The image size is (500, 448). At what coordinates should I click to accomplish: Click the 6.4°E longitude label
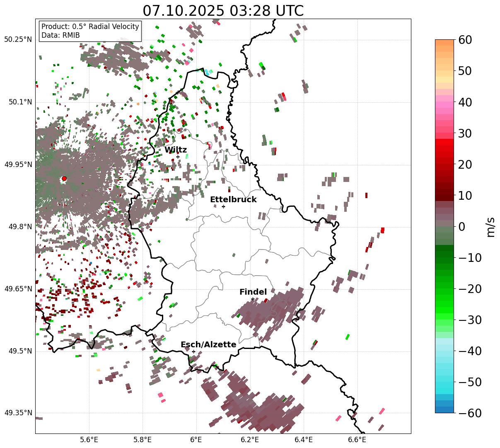304,439
